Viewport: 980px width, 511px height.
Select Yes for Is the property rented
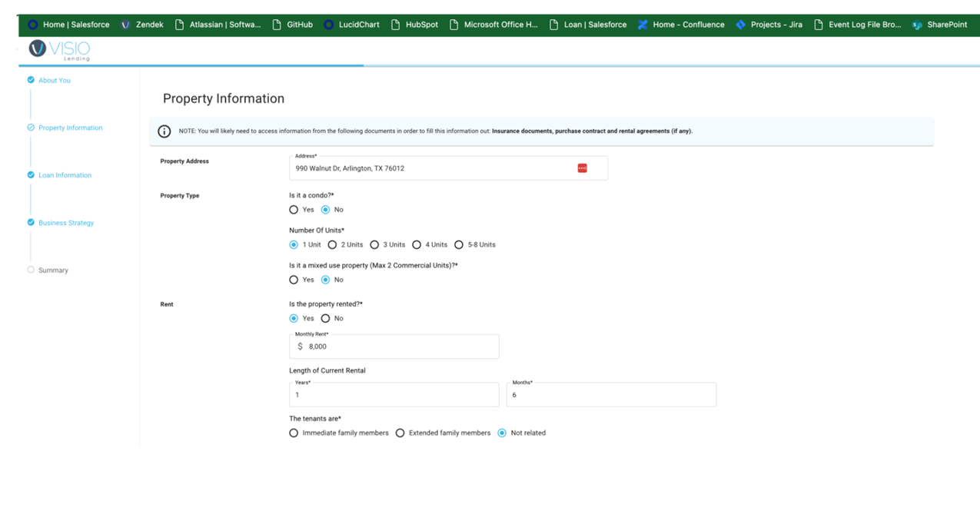click(x=294, y=318)
